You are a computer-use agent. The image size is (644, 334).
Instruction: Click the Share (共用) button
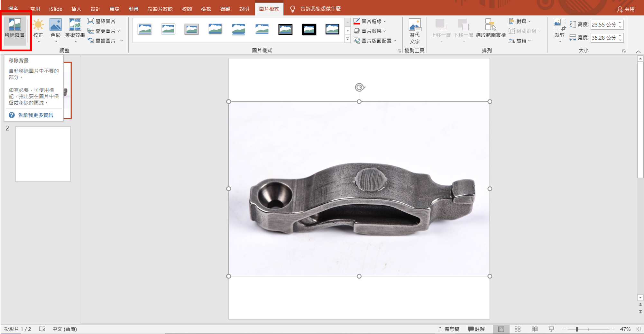(626, 9)
